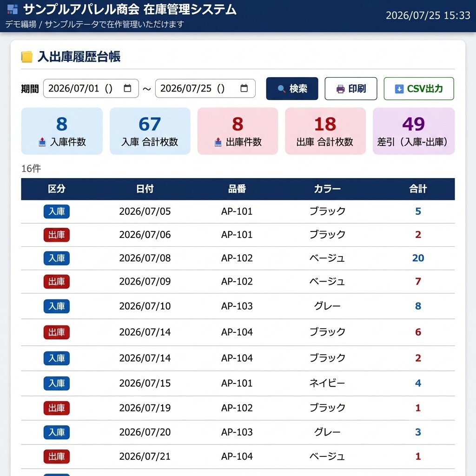Sort by 品番 column header

point(237,189)
